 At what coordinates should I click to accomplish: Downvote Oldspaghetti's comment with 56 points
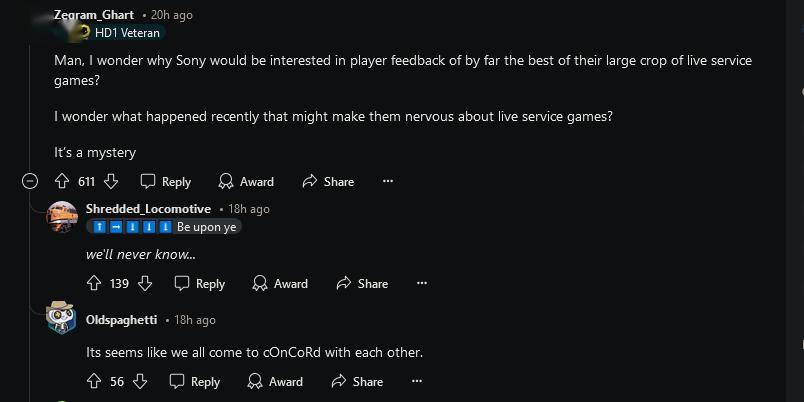tap(140, 381)
